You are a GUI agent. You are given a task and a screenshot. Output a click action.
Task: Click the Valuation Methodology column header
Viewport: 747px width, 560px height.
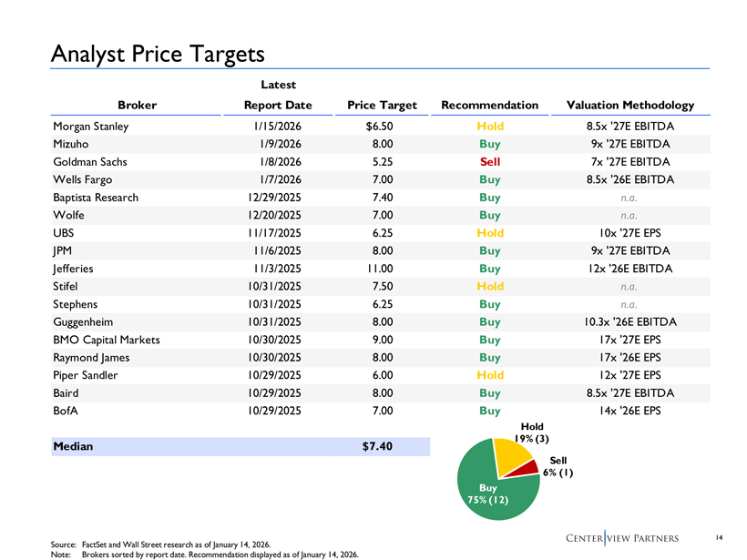[630, 106]
